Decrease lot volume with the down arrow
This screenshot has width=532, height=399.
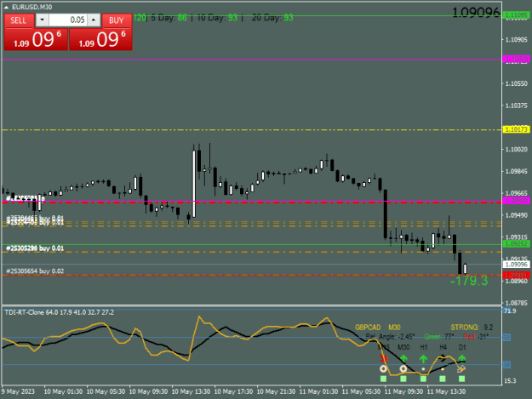[42, 20]
